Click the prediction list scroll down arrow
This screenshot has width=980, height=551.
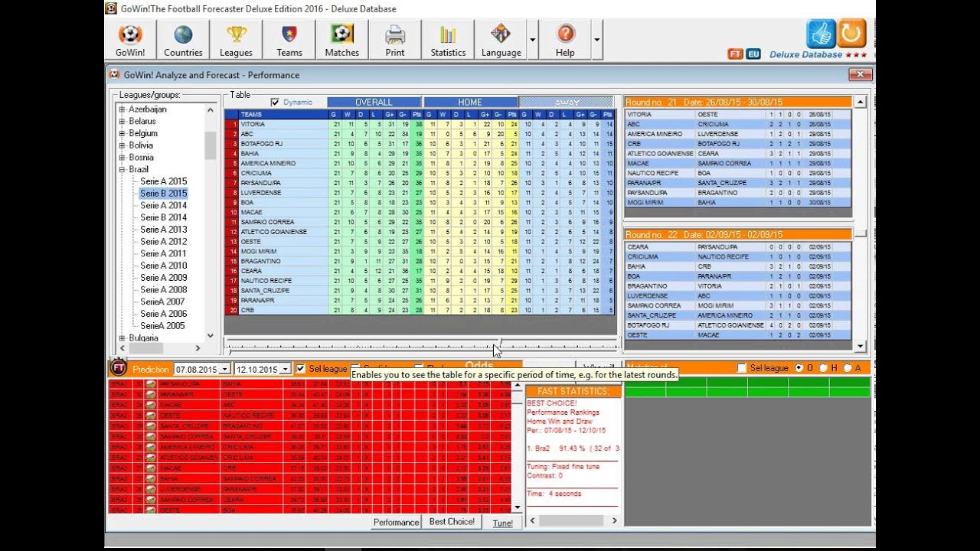click(x=517, y=507)
